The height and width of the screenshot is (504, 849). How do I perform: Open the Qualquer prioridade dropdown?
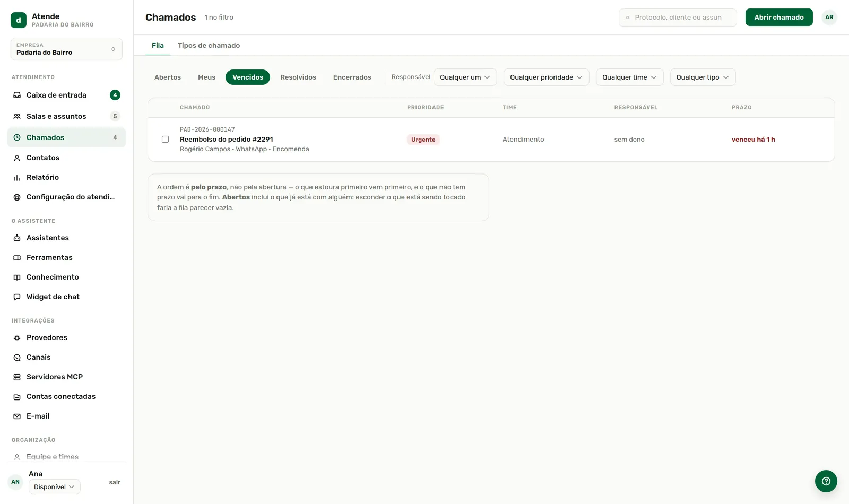[x=546, y=77]
